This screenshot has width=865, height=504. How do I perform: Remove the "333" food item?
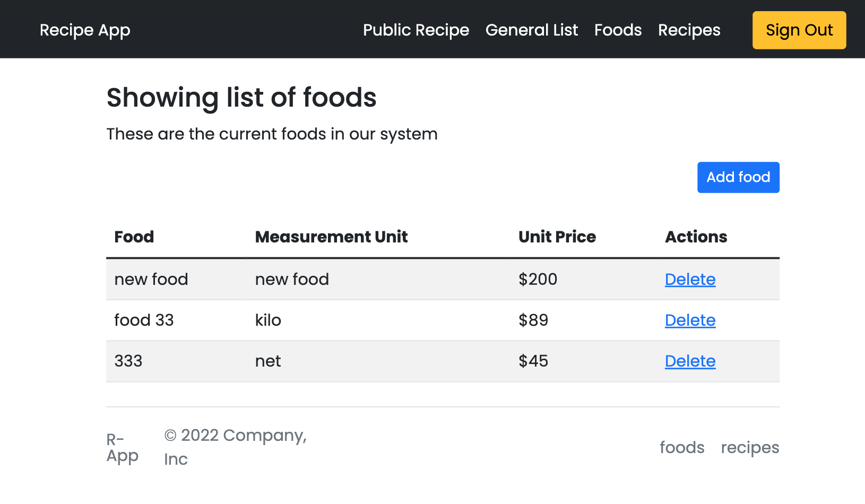[x=690, y=361]
